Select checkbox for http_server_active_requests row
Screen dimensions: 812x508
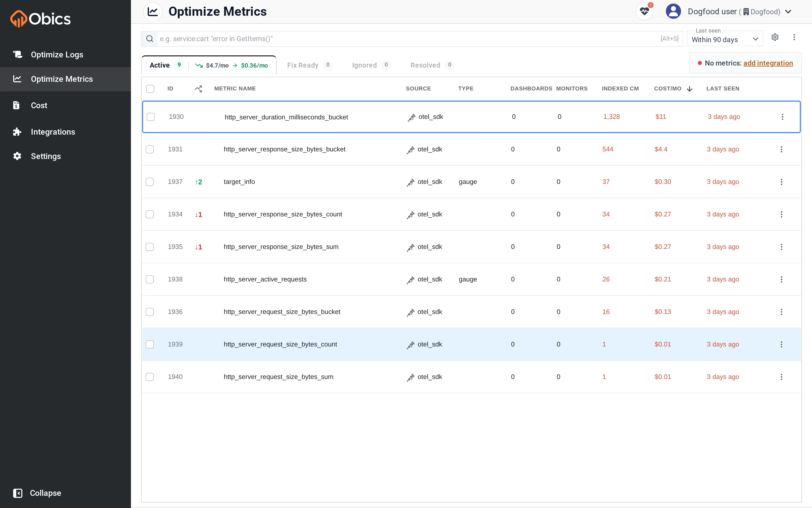[150, 279]
